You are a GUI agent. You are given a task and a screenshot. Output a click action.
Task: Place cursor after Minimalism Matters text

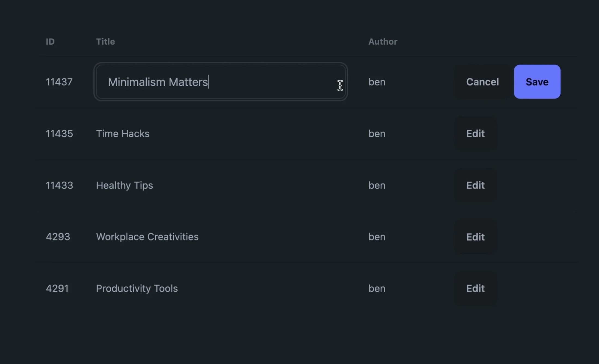[208, 82]
